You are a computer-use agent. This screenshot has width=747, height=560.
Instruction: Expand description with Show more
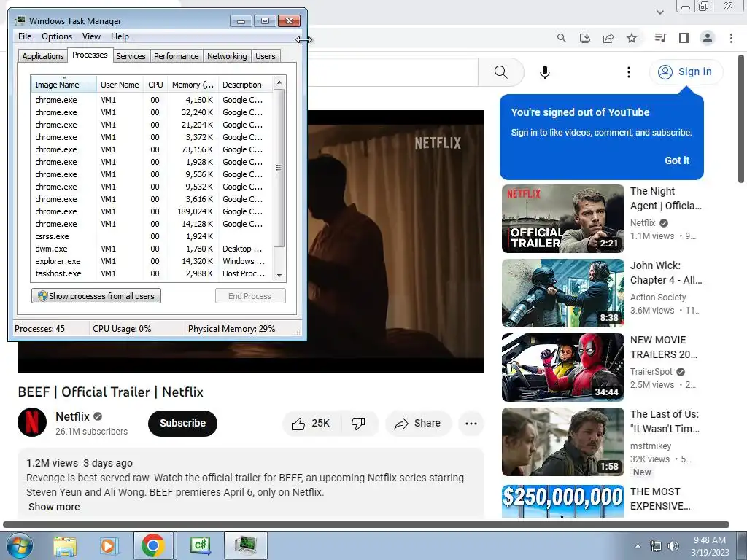54,507
